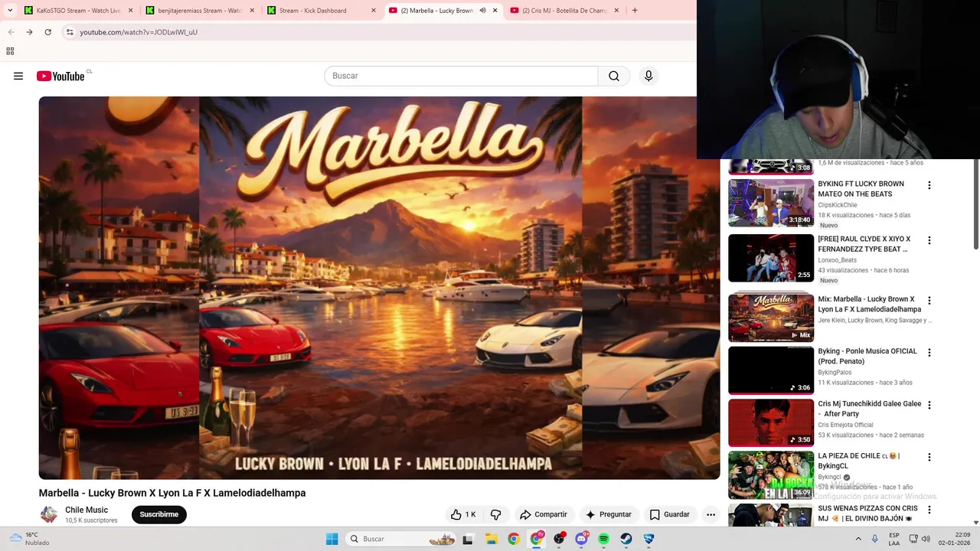Open options for SUS WENAS PIZZAS video
The image size is (980, 551).
929,510
